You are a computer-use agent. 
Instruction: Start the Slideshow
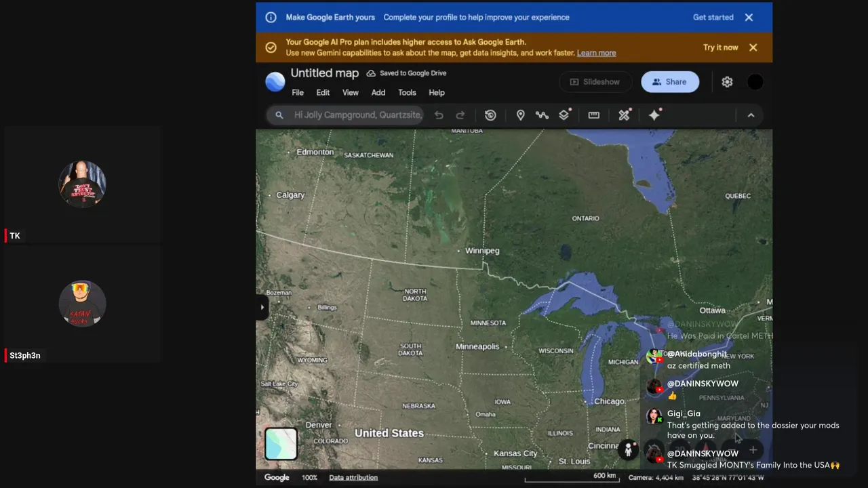tap(595, 82)
